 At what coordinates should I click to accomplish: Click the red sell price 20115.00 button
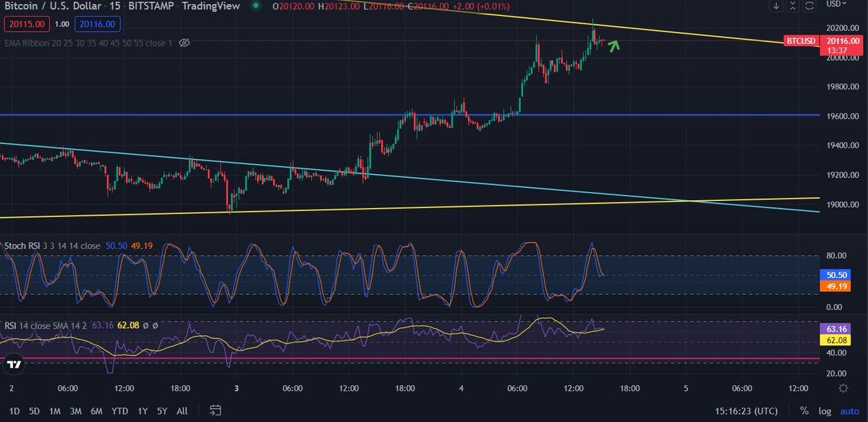pos(27,24)
